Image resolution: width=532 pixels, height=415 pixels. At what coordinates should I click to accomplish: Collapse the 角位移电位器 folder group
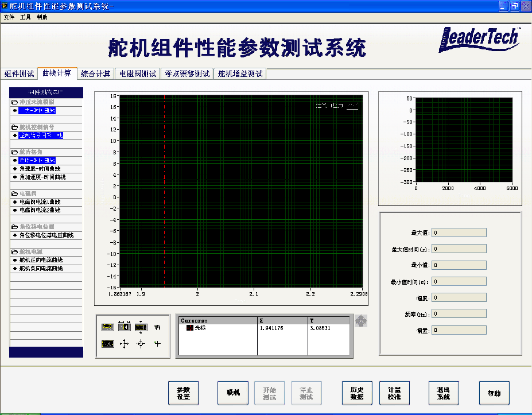coord(15,227)
